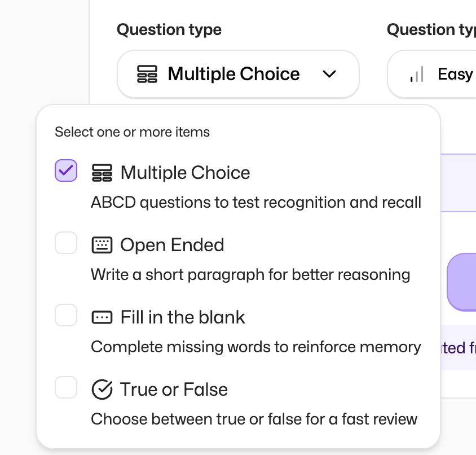
Task: Click the circled checkmark icon beside True or False
Action: [x=102, y=390]
